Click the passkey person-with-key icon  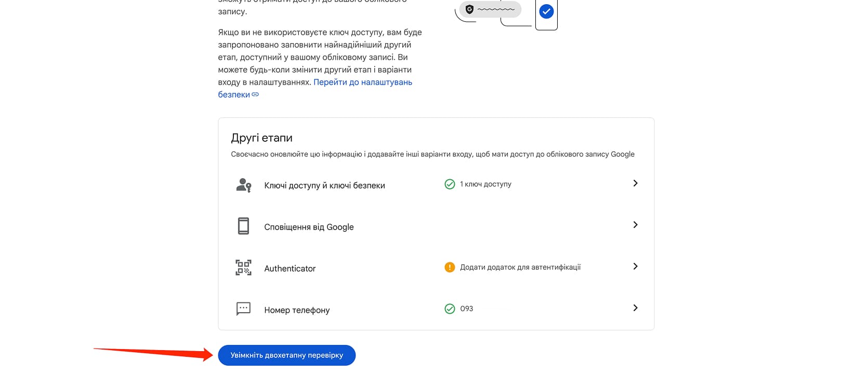[244, 185]
